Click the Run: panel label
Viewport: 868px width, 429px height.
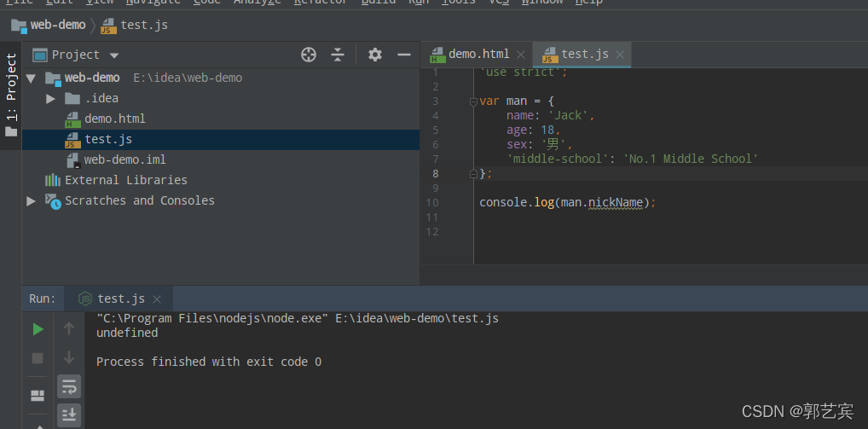(43, 299)
